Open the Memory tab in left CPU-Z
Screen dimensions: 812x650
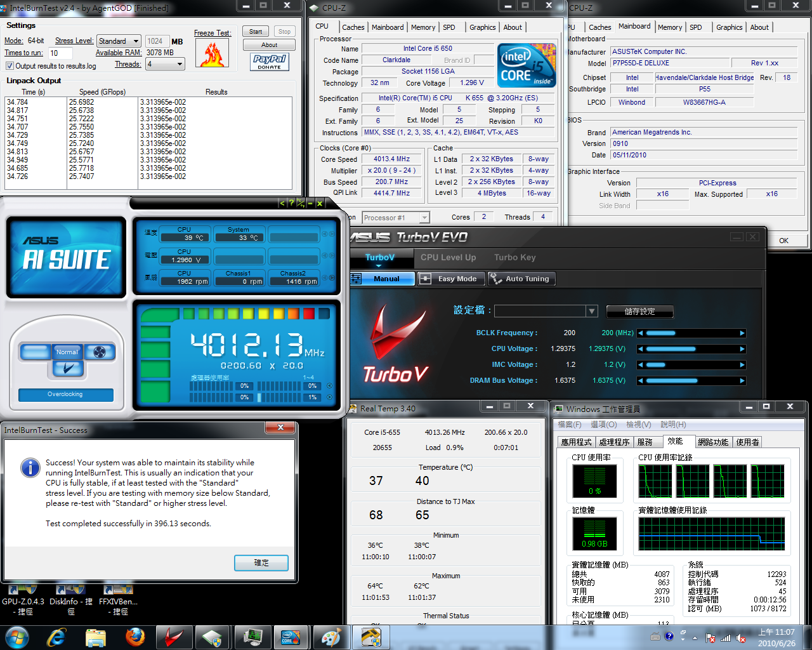(x=423, y=27)
